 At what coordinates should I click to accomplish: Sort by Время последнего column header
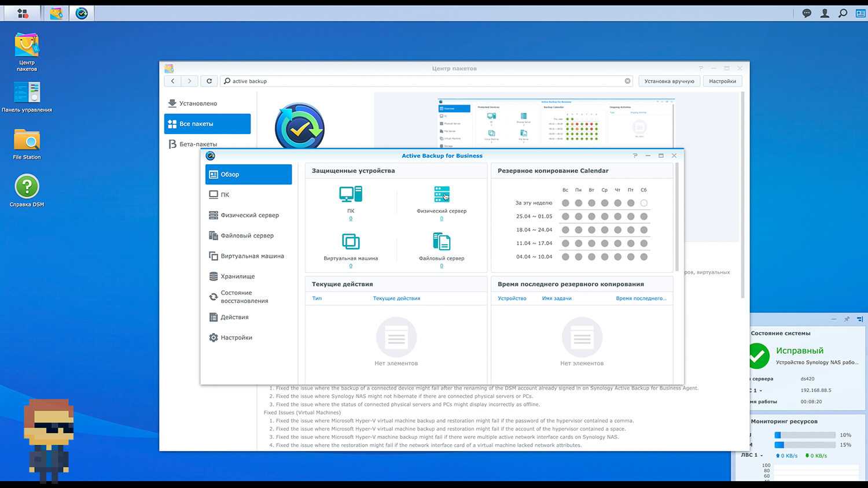[x=641, y=298]
